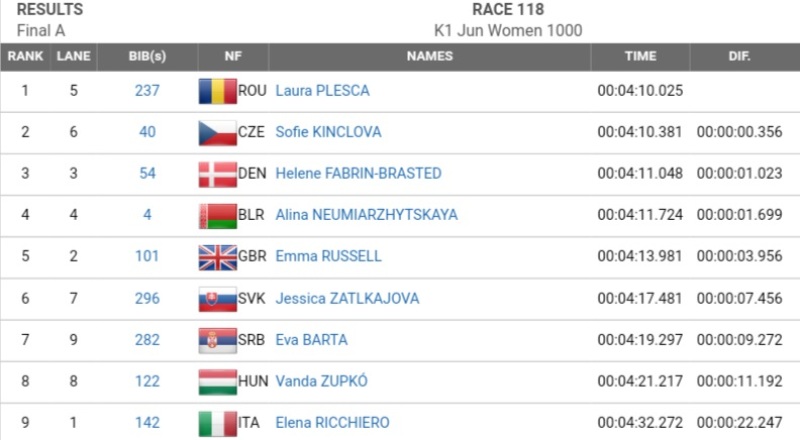Click the Slovakia flag icon
Image resolution: width=800 pixels, height=440 pixels.
click(218, 298)
